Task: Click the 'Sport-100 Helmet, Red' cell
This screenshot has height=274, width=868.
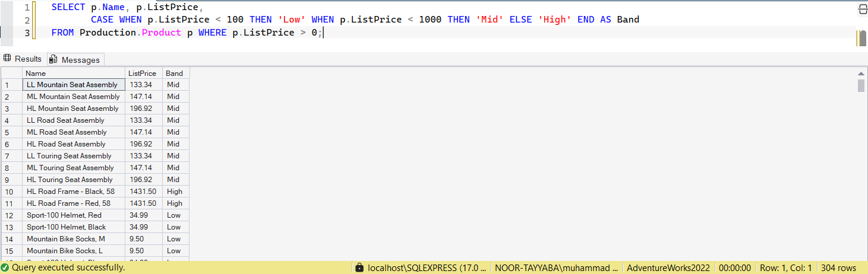Action: point(74,215)
